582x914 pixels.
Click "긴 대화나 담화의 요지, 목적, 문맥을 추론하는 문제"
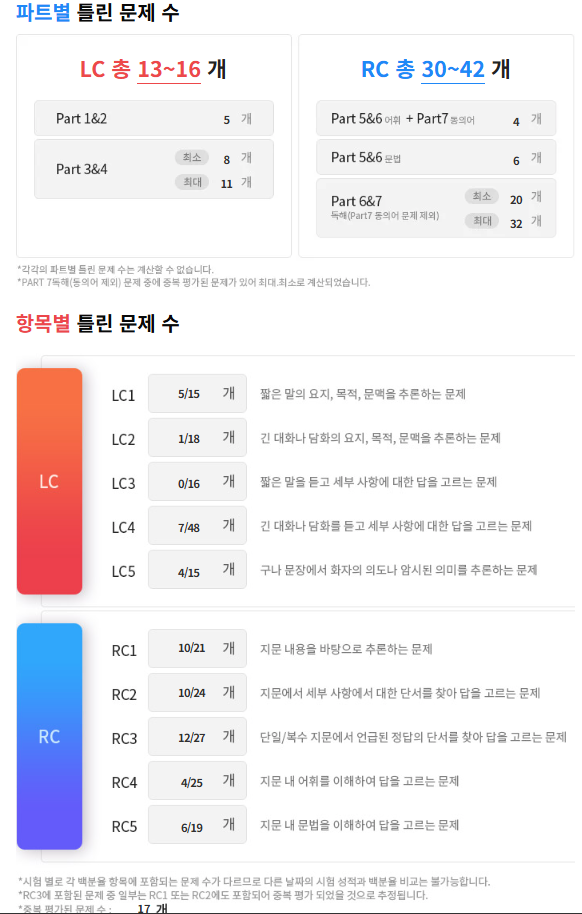[380, 438]
